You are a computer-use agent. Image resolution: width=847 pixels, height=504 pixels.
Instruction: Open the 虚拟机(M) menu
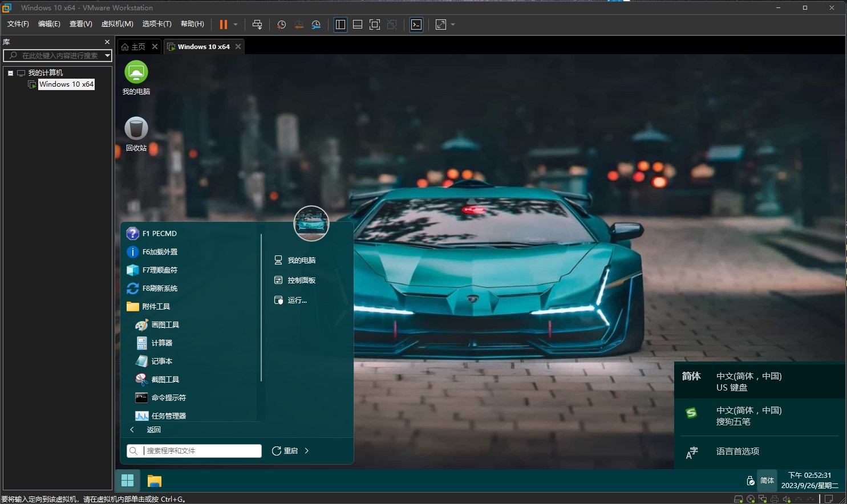pyautogui.click(x=117, y=24)
